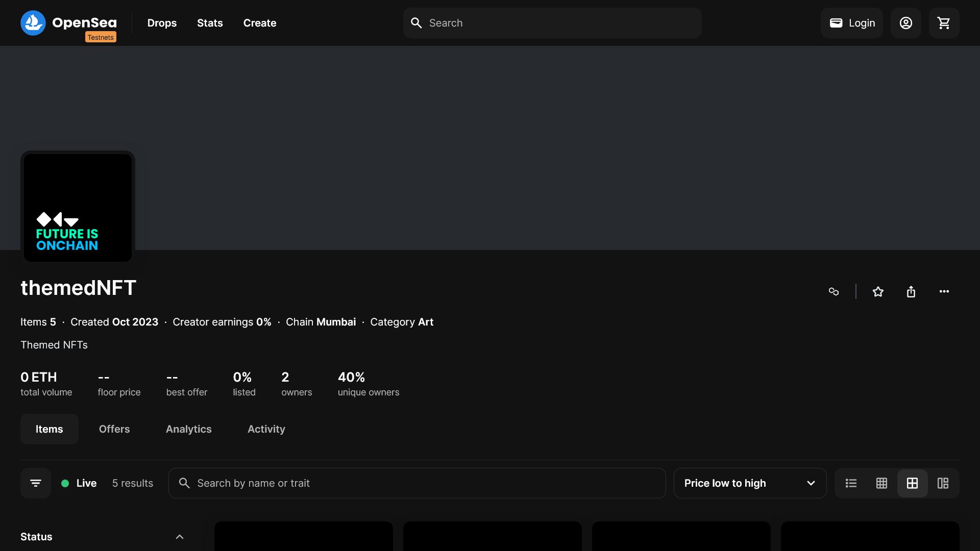Add collection to watchlist with star

878,291
